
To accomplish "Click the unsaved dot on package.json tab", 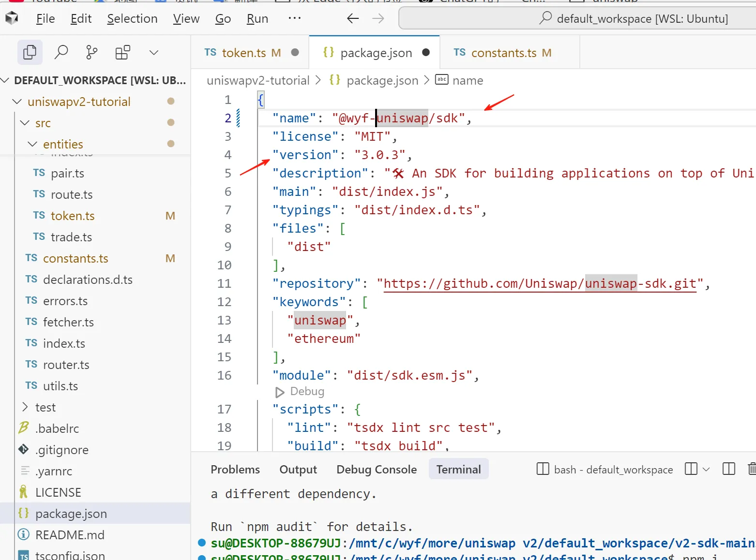I will (x=426, y=53).
